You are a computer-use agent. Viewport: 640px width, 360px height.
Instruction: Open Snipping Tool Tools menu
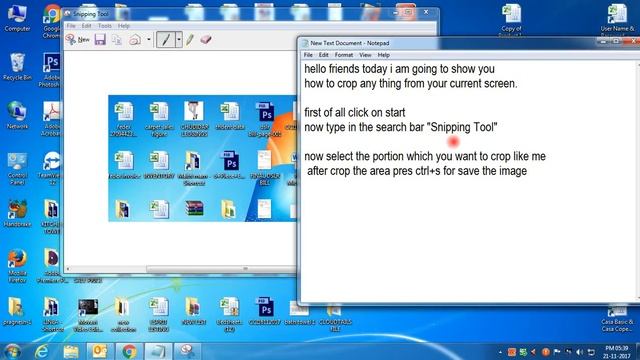104,26
